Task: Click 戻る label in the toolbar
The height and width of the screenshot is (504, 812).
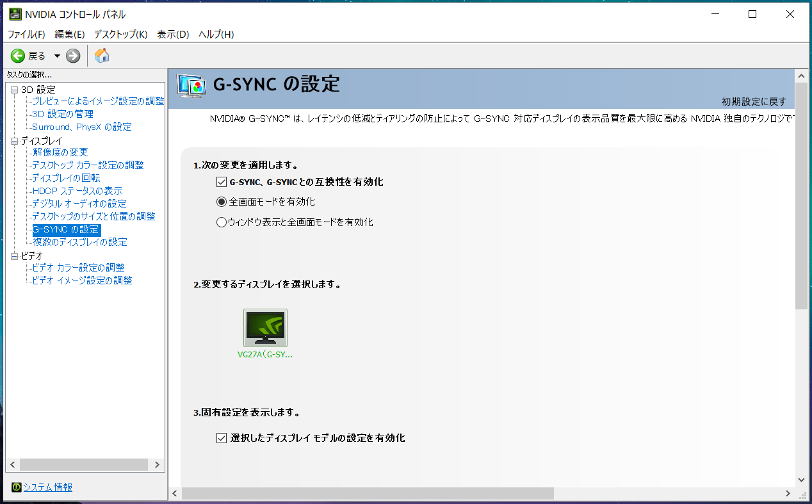Action: (37, 56)
